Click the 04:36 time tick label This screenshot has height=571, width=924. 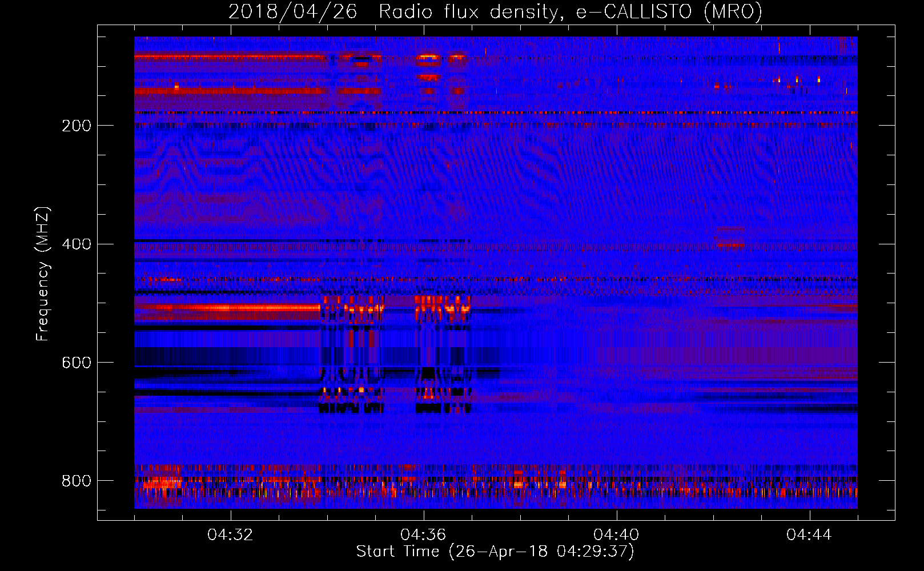tap(423, 535)
